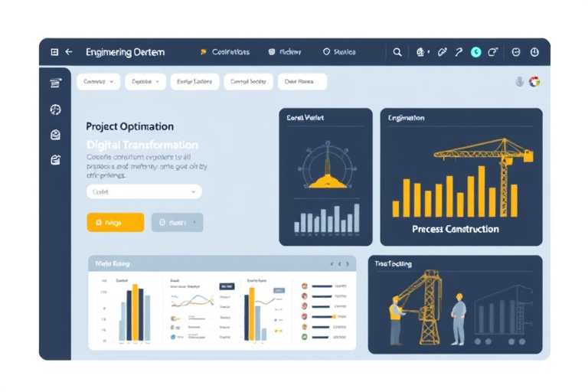Open the sidebar globe icon

click(x=55, y=109)
